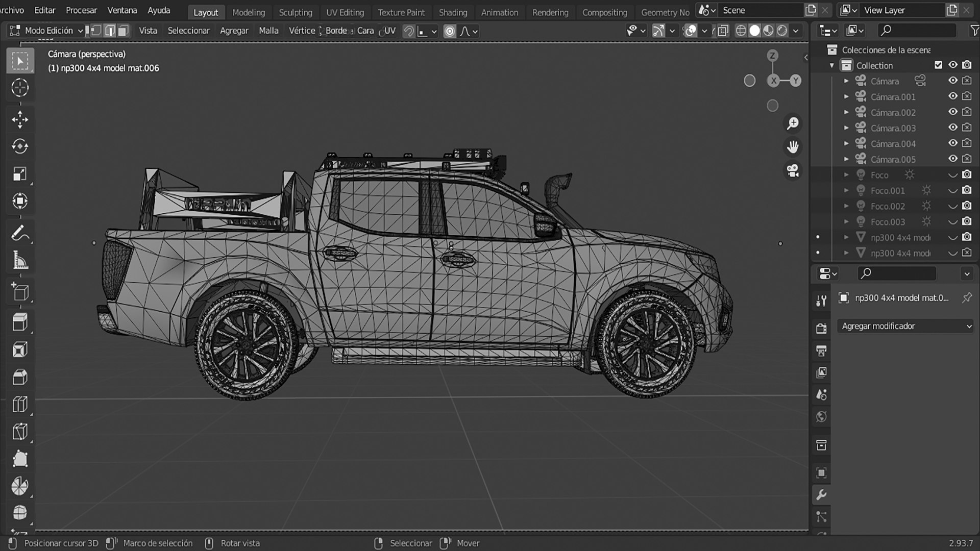Select the Extrude Region tool
The height and width of the screenshot is (551, 980).
[x=20, y=322]
